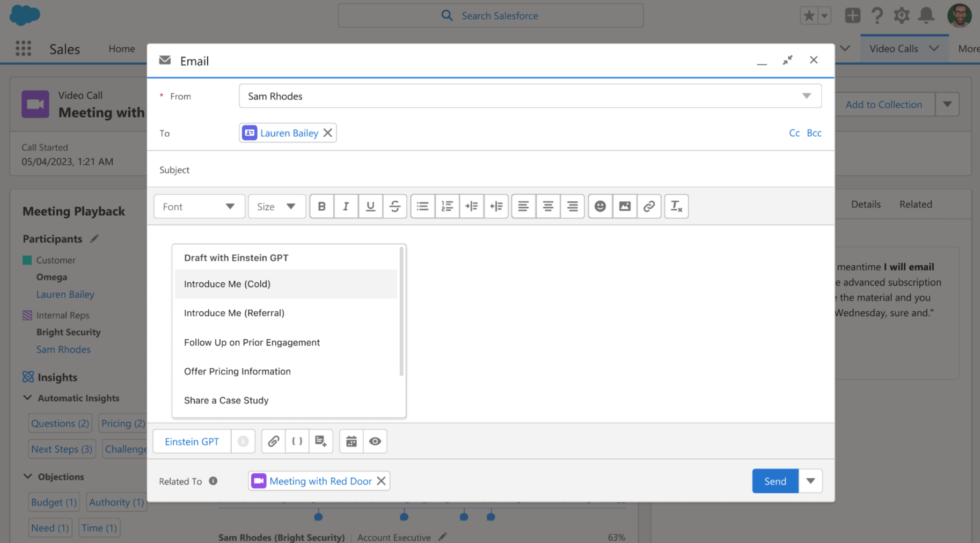Click the Insert Image icon
The height and width of the screenshot is (543, 980).
(625, 205)
